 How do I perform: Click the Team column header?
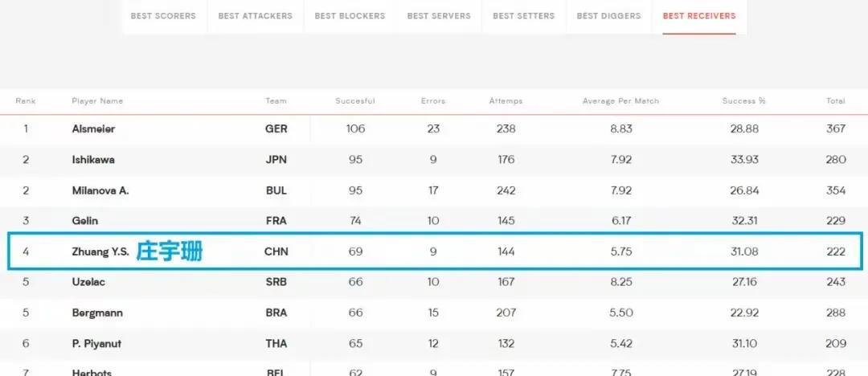[276, 100]
